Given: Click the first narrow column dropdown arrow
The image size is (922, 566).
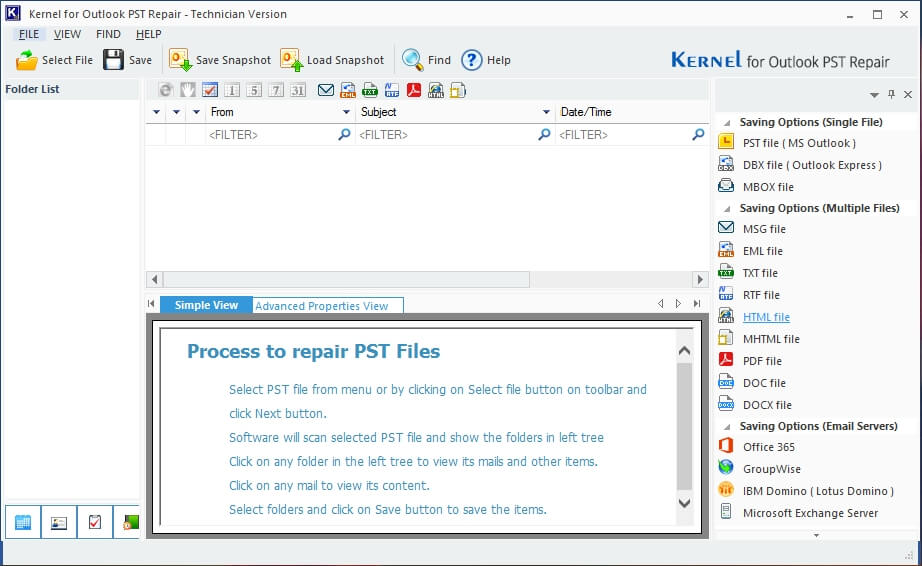Looking at the screenshot, I should click(x=156, y=112).
